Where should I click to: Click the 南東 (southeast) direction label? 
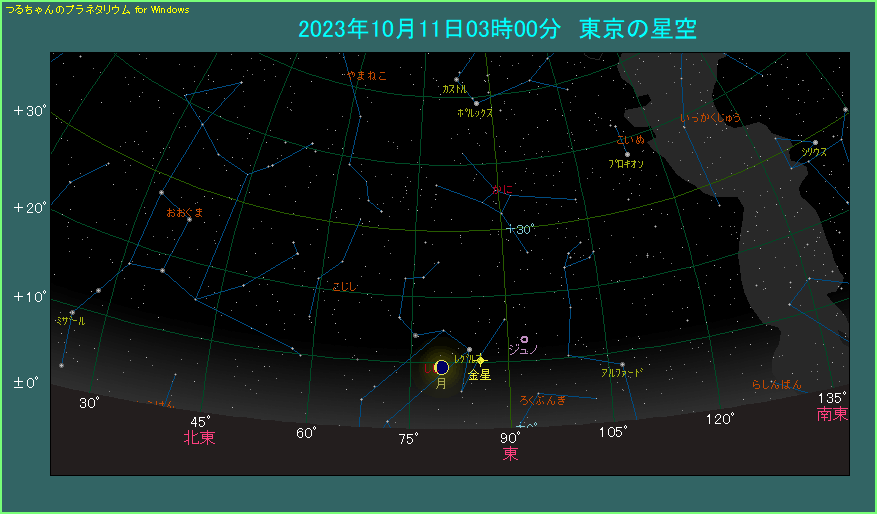point(831,414)
